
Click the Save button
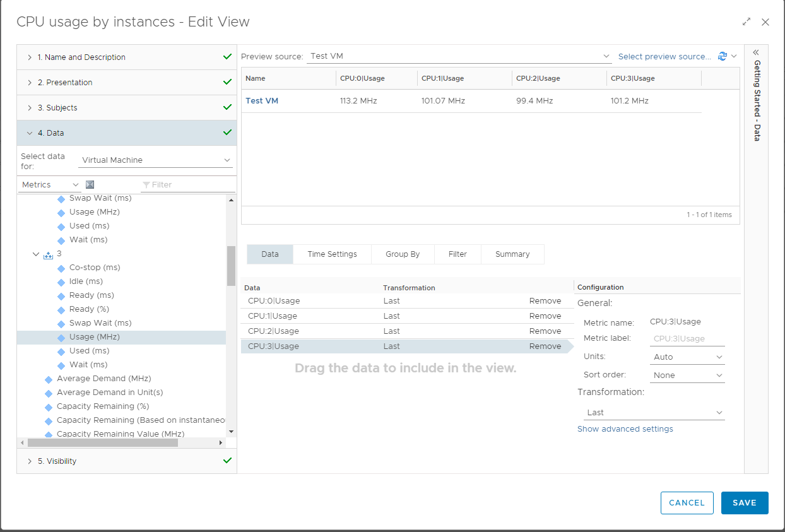pyautogui.click(x=744, y=503)
